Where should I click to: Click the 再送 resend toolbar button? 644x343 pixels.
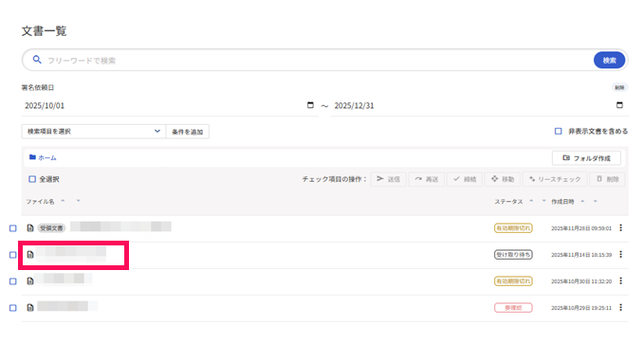pos(426,179)
